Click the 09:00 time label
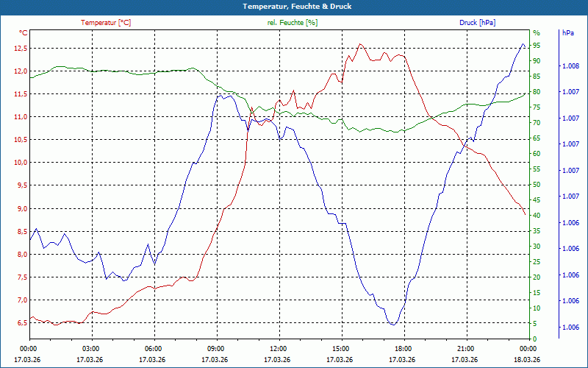588x368 pixels. tap(215, 348)
